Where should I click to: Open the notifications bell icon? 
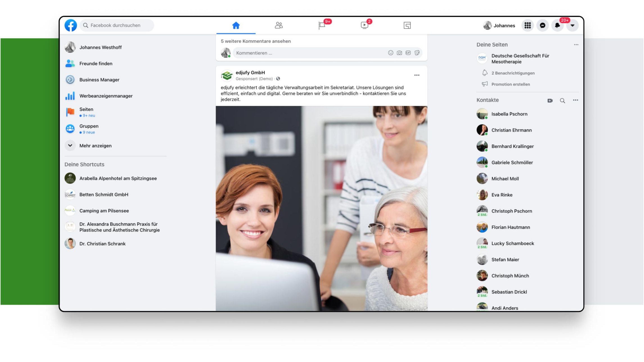point(557,25)
